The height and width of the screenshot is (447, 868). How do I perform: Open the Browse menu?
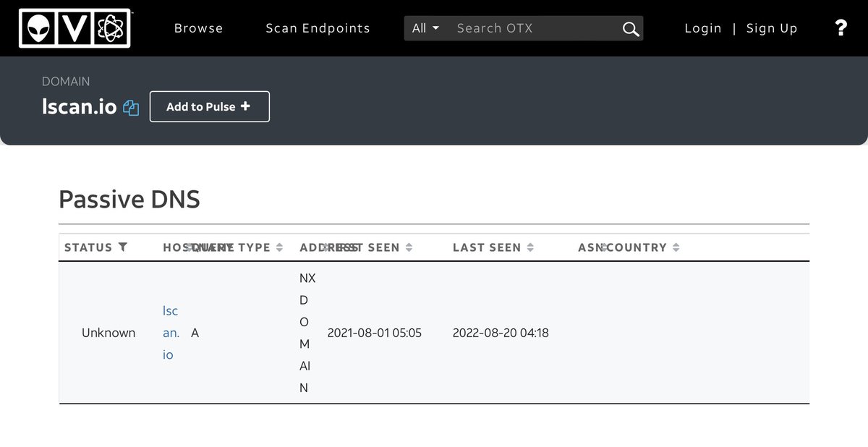pos(198,28)
